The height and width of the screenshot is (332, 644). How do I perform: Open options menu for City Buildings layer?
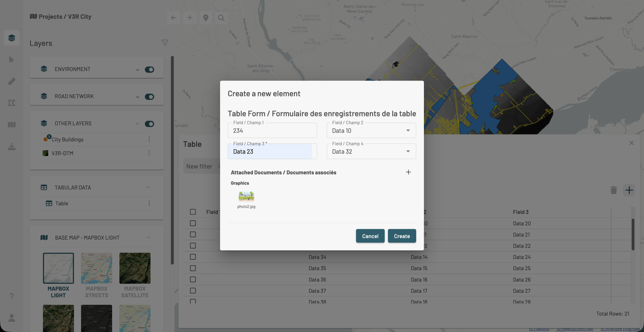(x=149, y=139)
